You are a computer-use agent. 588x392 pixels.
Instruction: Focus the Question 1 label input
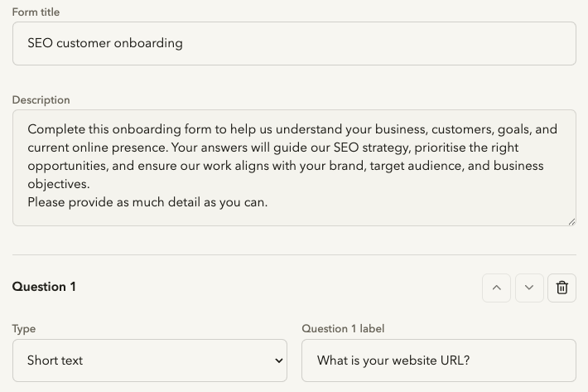click(439, 361)
